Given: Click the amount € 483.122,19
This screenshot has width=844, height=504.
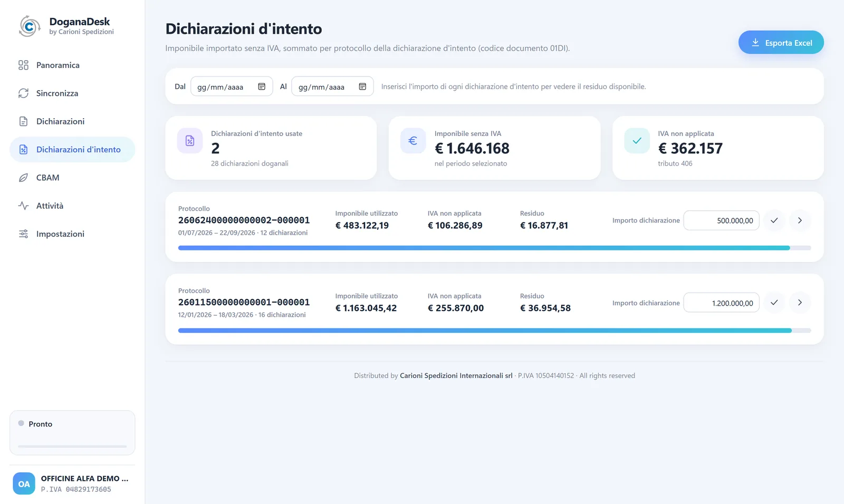Looking at the screenshot, I should (362, 226).
